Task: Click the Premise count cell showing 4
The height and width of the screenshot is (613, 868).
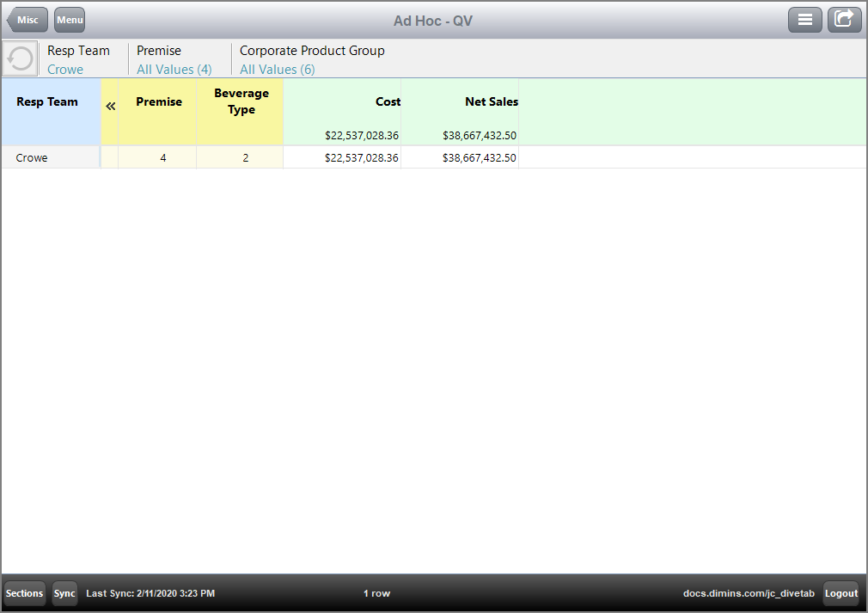Action: pyautogui.click(x=162, y=158)
